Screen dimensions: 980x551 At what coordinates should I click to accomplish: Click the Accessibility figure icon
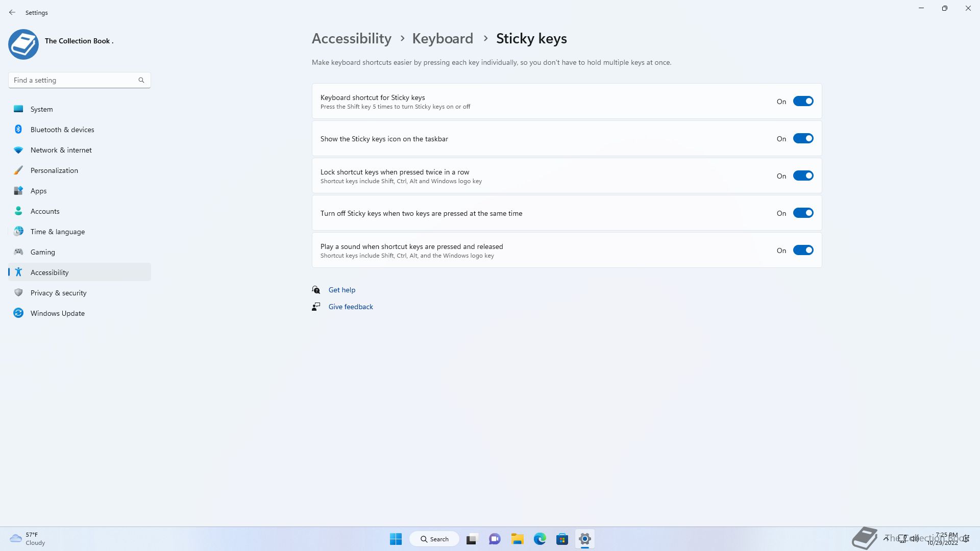18,272
